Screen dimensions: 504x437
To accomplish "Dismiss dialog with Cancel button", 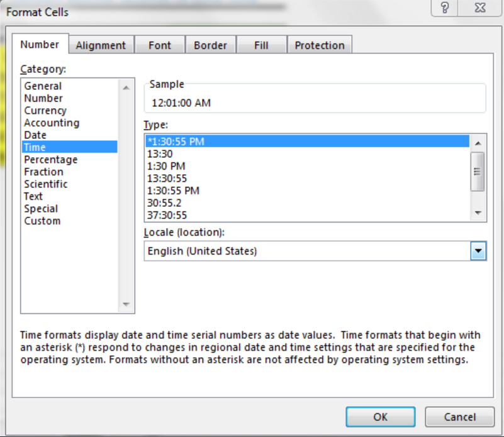I will click(459, 416).
